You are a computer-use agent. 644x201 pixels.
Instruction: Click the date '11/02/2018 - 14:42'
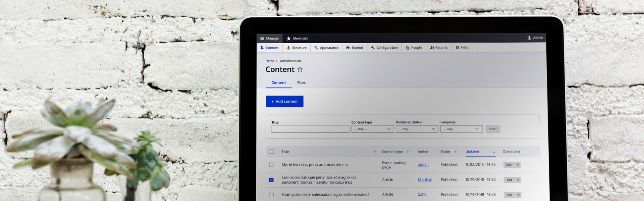click(x=480, y=165)
